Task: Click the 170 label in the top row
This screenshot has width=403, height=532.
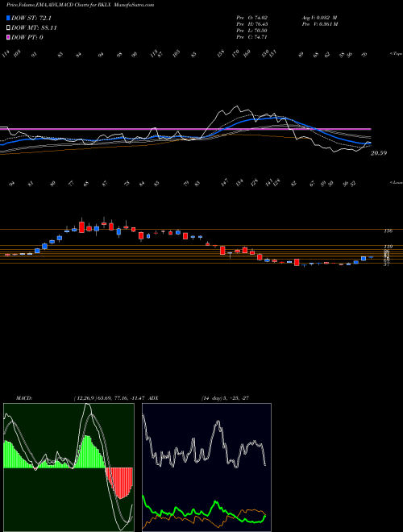Action: point(236,53)
